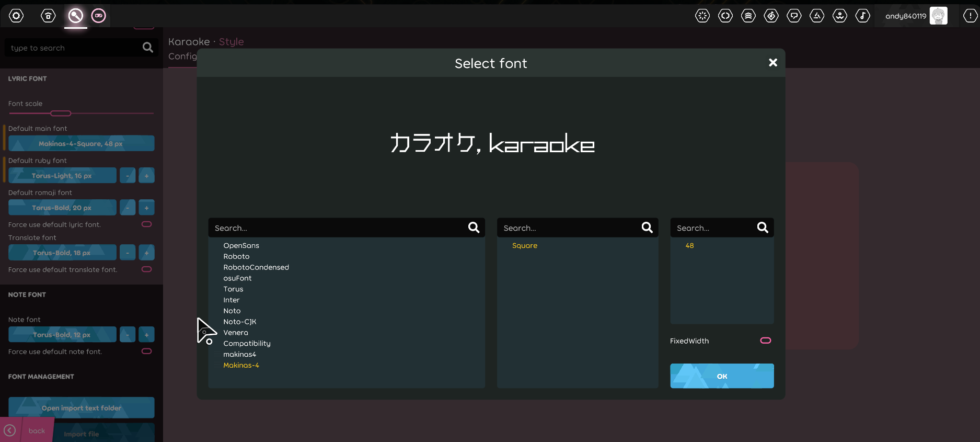Select Noto-CJK in the font list

tap(239, 322)
